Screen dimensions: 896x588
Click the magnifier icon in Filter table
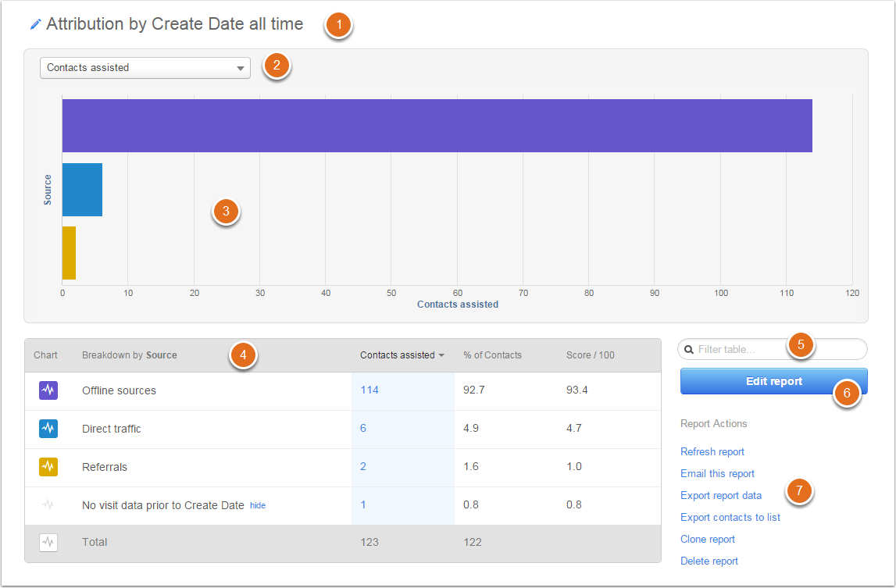pyautogui.click(x=689, y=349)
